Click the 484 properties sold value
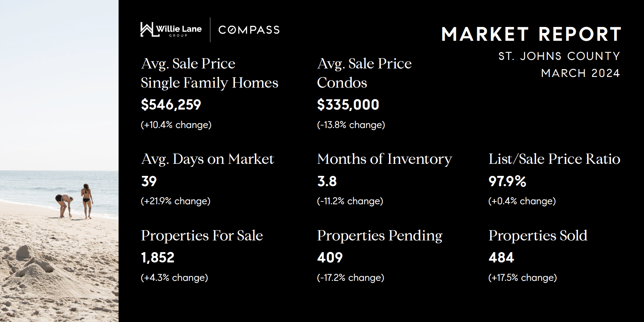The image size is (644, 322). [501, 257]
